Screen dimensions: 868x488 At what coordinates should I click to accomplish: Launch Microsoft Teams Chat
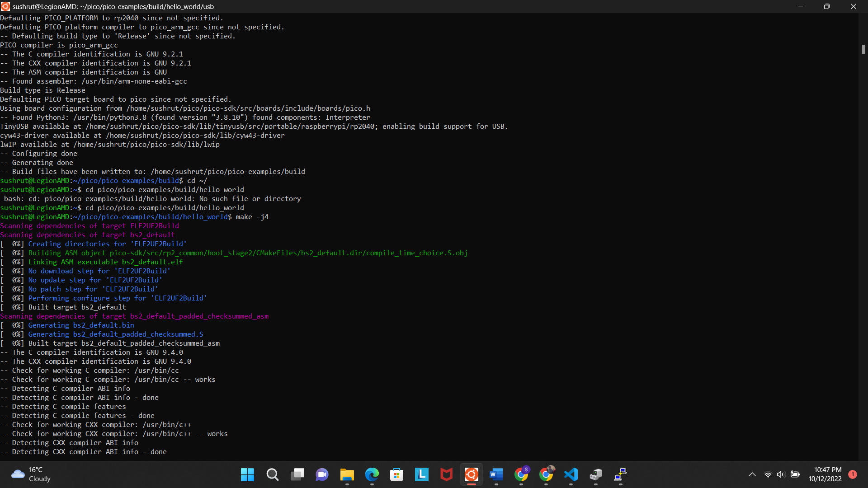click(x=322, y=474)
